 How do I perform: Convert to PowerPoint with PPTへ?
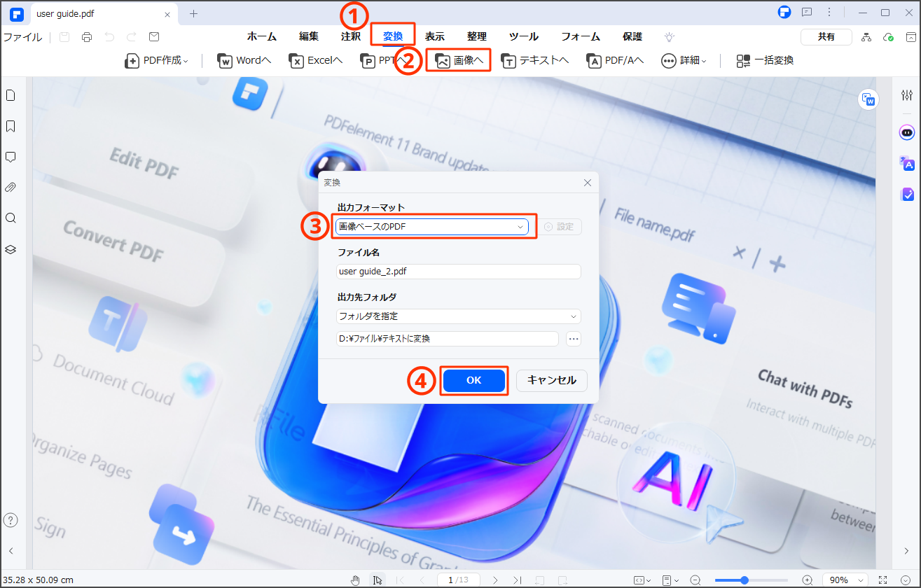pos(382,61)
